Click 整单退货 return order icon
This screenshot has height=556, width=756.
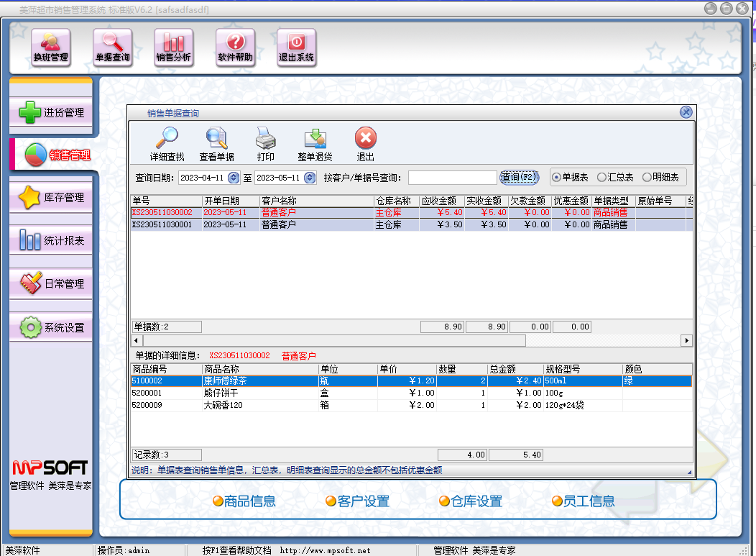[315, 144]
